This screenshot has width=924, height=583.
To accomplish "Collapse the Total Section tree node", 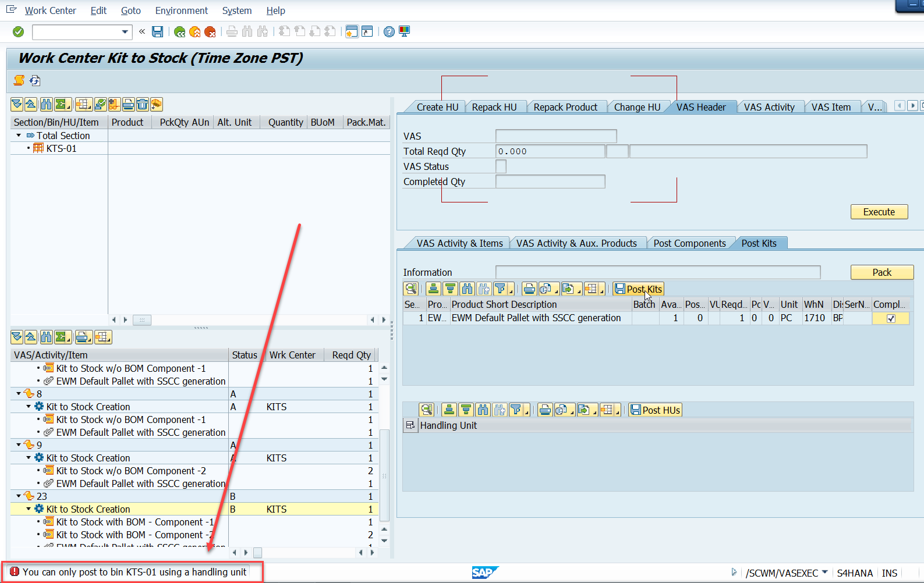I will click(x=19, y=136).
